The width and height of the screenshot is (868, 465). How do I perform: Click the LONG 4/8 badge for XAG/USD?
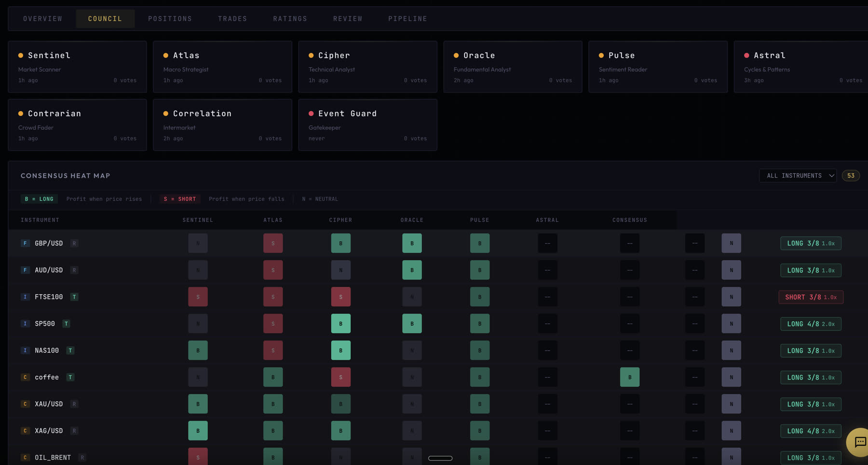811,431
